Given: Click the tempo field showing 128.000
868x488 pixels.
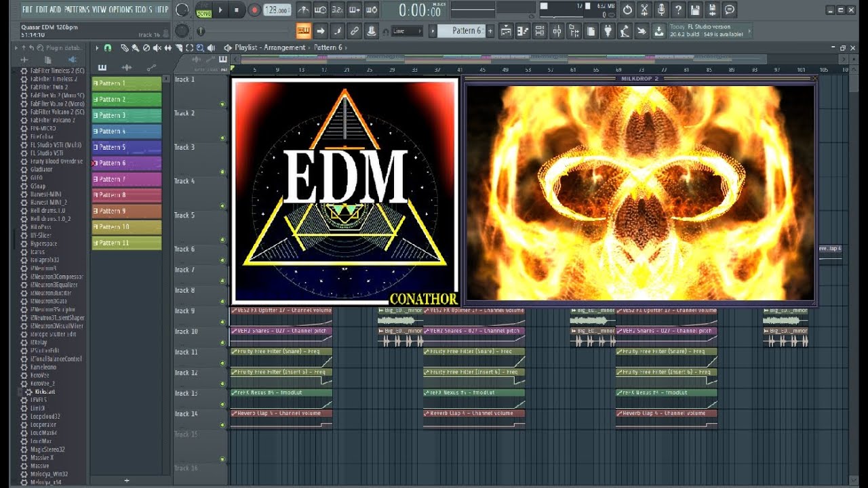Looking at the screenshot, I should click(x=277, y=10).
